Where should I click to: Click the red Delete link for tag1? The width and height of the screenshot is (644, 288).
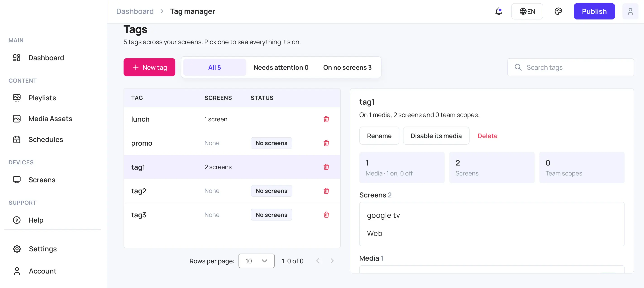point(487,136)
